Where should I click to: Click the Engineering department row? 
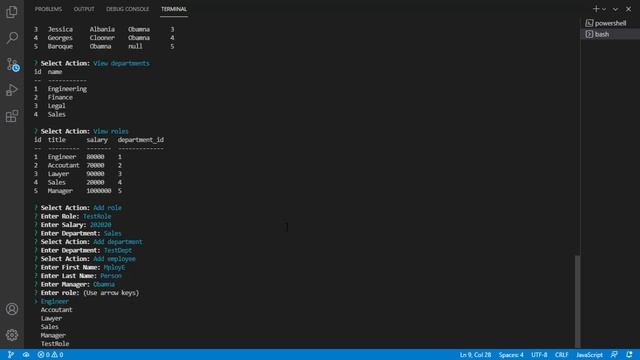click(x=60, y=89)
